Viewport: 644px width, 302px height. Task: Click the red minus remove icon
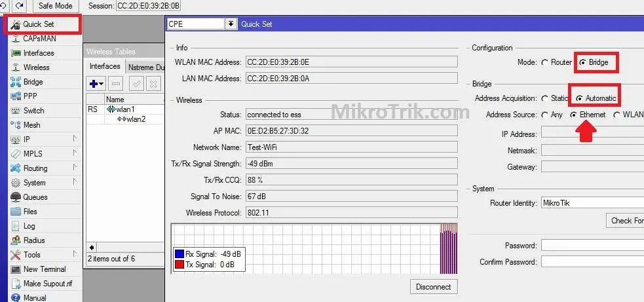(116, 84)
